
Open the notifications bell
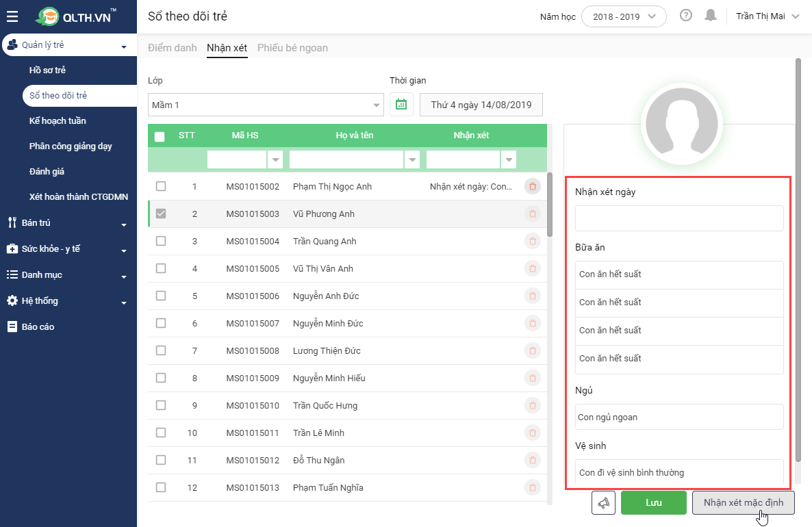[x=711, y=16]
